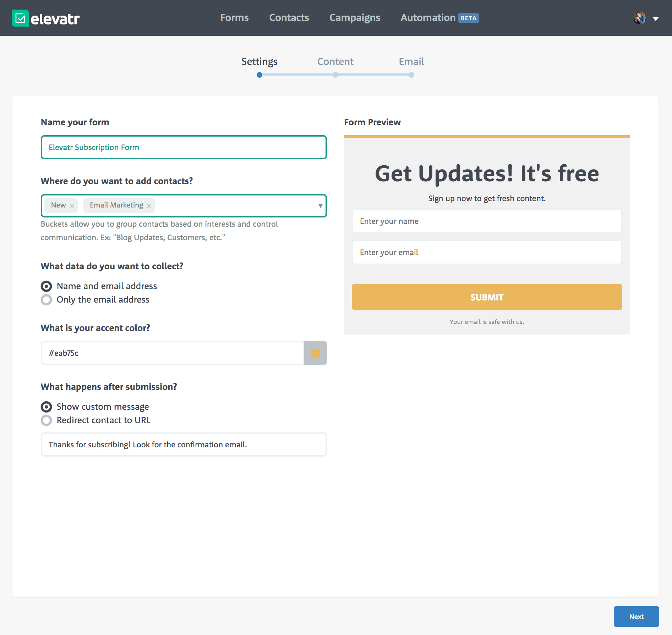672x635 pixels.
Task: Select "Redirect contact to URL" option
Action: point(47,420)
